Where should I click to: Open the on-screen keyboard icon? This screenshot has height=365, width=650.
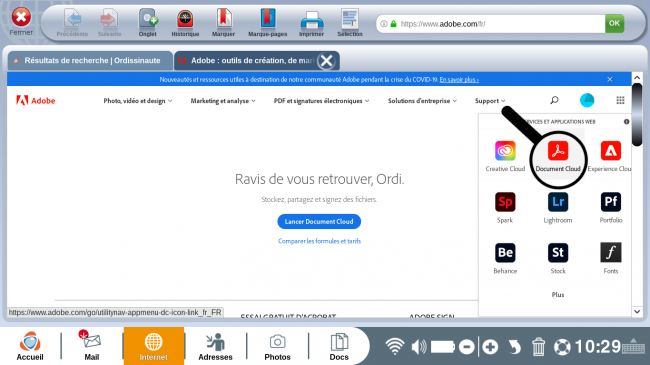pyautogui.click(x=633, y=346)
